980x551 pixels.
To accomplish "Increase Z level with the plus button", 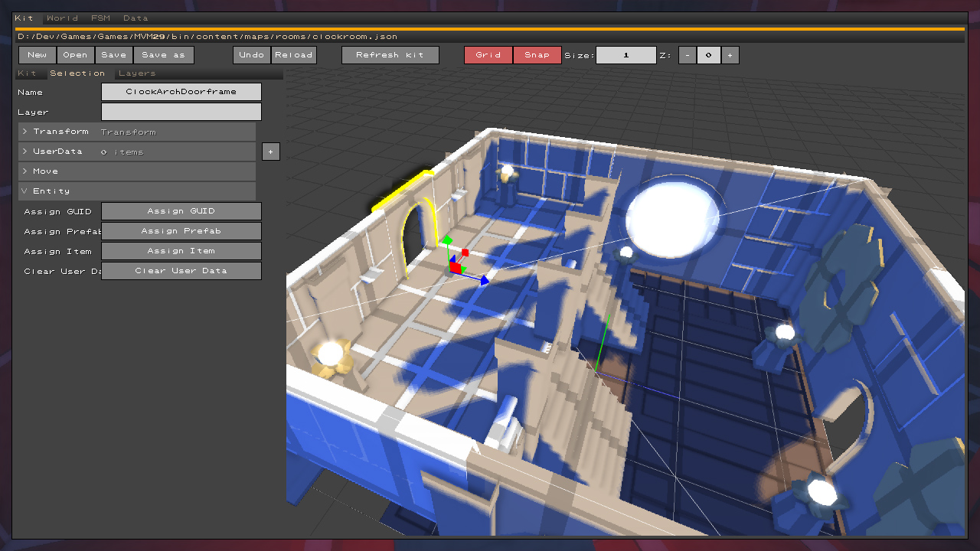I will [x=730, y=55].
